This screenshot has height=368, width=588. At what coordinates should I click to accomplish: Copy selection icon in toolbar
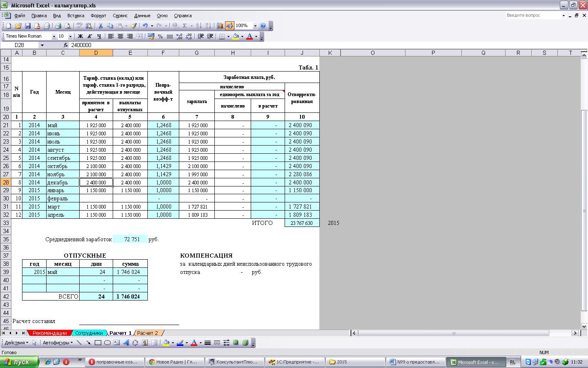point(110,26)
